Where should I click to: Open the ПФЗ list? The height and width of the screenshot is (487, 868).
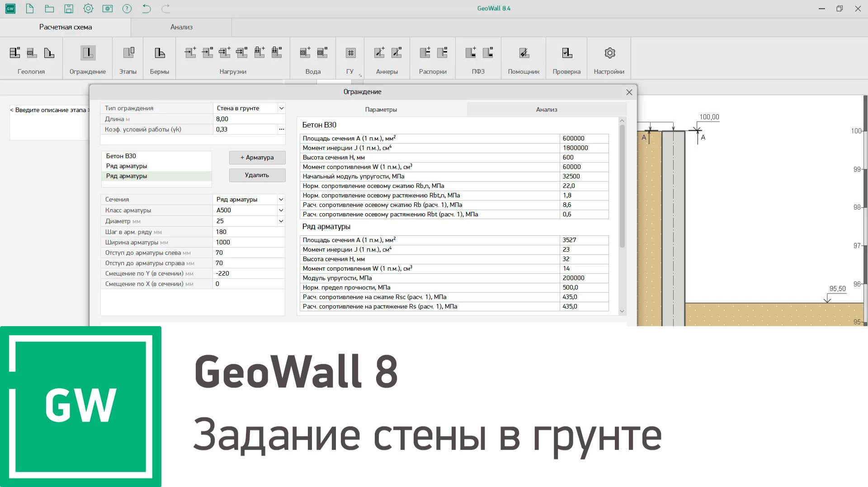[x=488, y=53]
